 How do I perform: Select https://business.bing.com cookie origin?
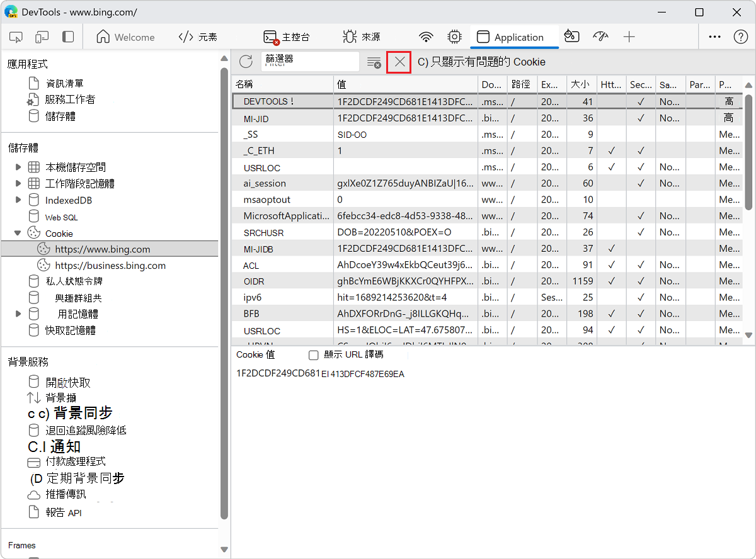coord(110,266)
